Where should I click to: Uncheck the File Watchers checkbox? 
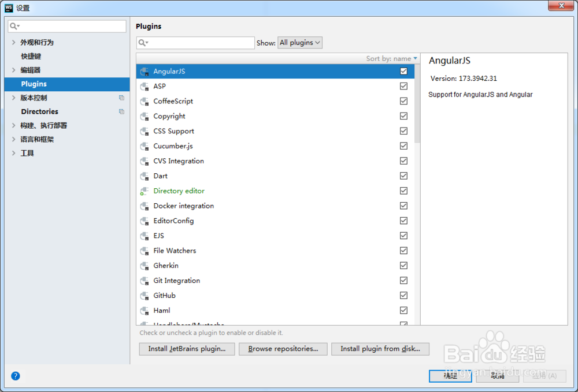click(x=403, y=251)
